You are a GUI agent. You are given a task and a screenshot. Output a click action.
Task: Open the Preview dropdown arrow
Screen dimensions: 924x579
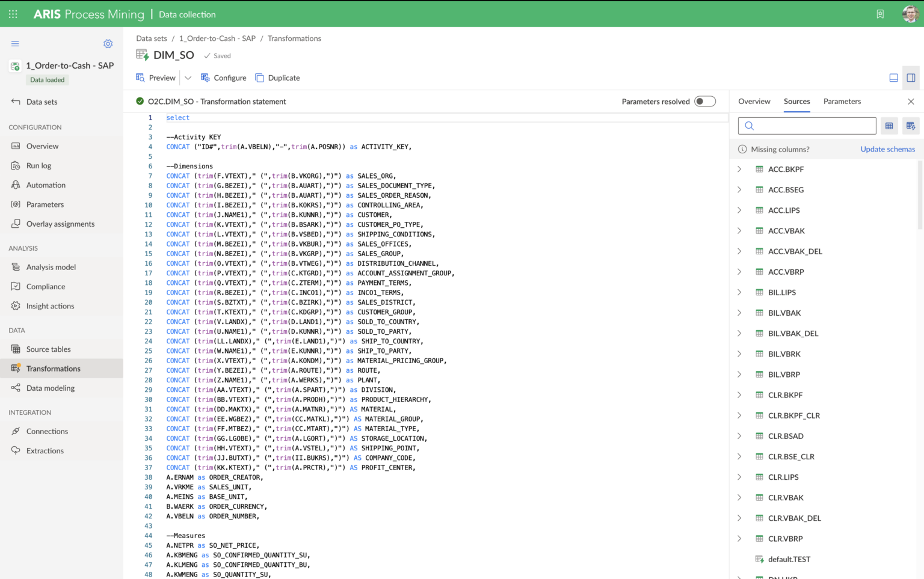click(x=188, y=78)
